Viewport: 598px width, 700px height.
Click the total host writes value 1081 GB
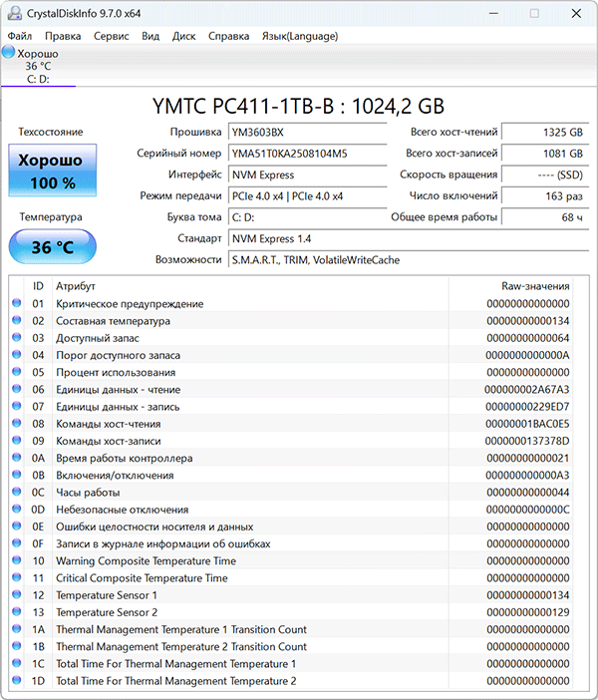coord(545,154)
